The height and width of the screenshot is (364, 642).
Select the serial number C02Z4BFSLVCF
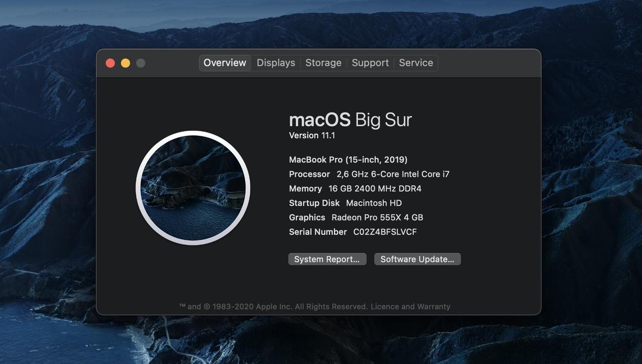[385, 232]
